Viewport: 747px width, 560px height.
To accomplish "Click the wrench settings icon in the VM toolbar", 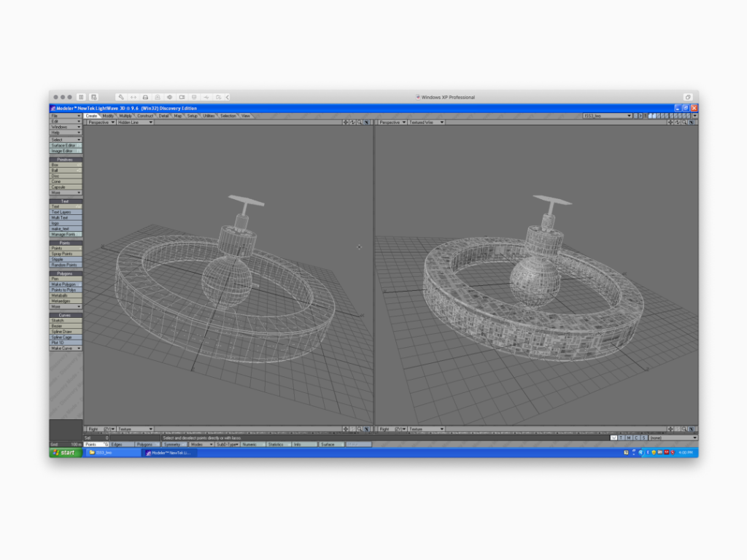I will pyautogui.click(x=121, y=97).
